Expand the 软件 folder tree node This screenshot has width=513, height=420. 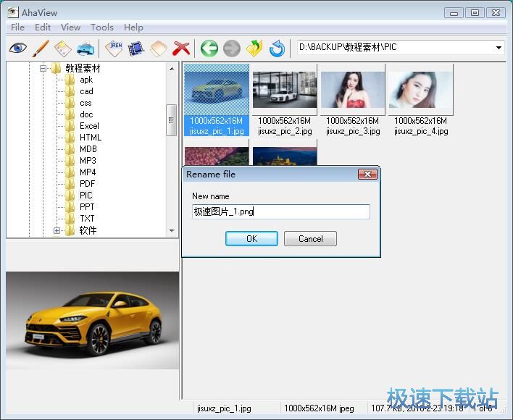tap(57, 230)
